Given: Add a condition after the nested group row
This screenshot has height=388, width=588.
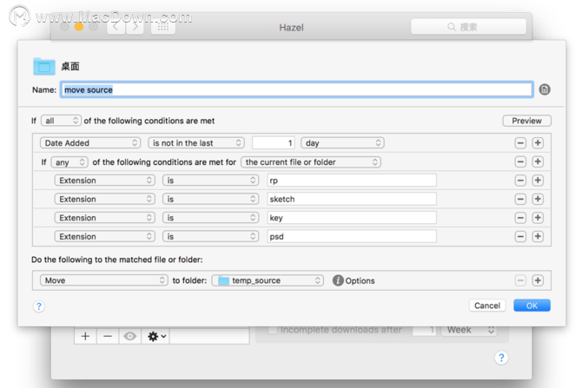Looking at the screenshot, I should tap(538, 161).
